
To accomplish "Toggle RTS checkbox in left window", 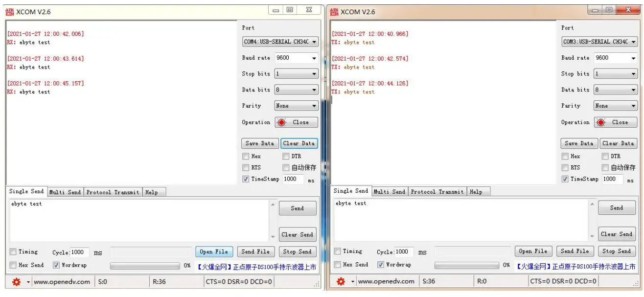I will (x=246, y=168).
